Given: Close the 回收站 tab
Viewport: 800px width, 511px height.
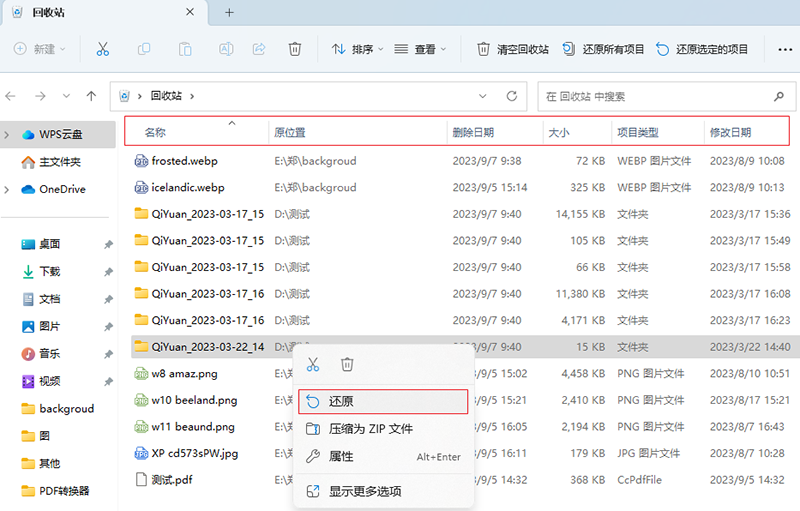Looking at the screenshot, I should coord(190,12).
